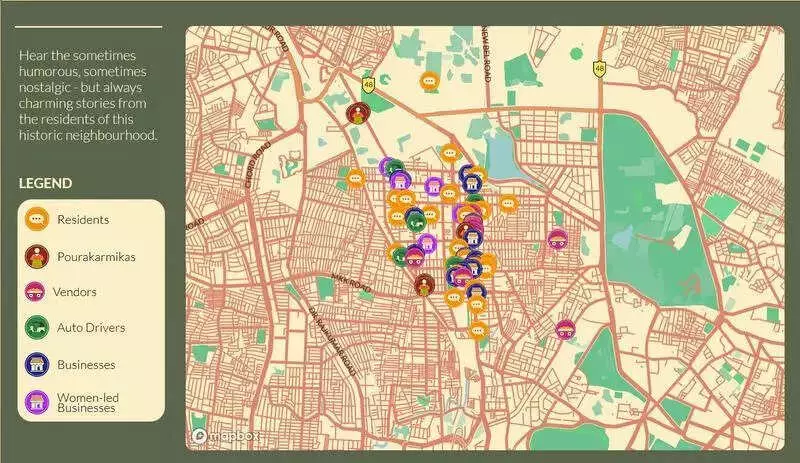Viewport: 800px width, 463px height.
Task: Click the 'NEW BEL ROAD' map label
Action: [x=485, y=55]
